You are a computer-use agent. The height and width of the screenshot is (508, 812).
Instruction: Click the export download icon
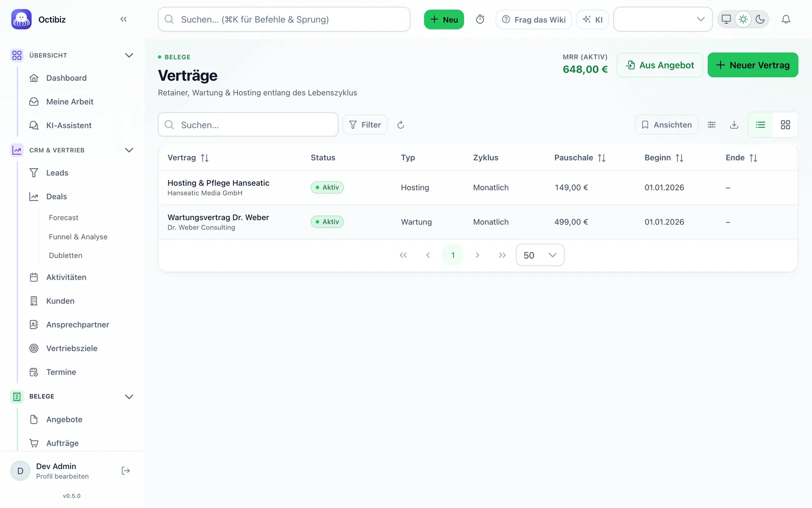(x=734, y=125)
